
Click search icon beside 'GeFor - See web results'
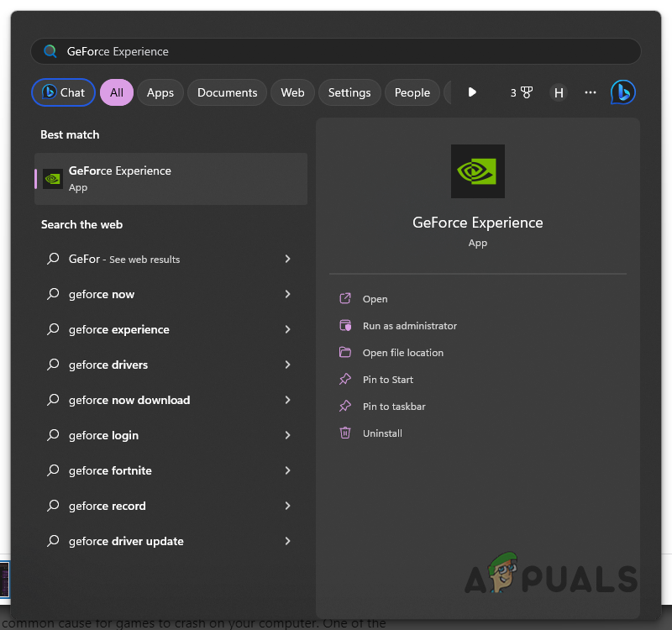tap(53, 259)
